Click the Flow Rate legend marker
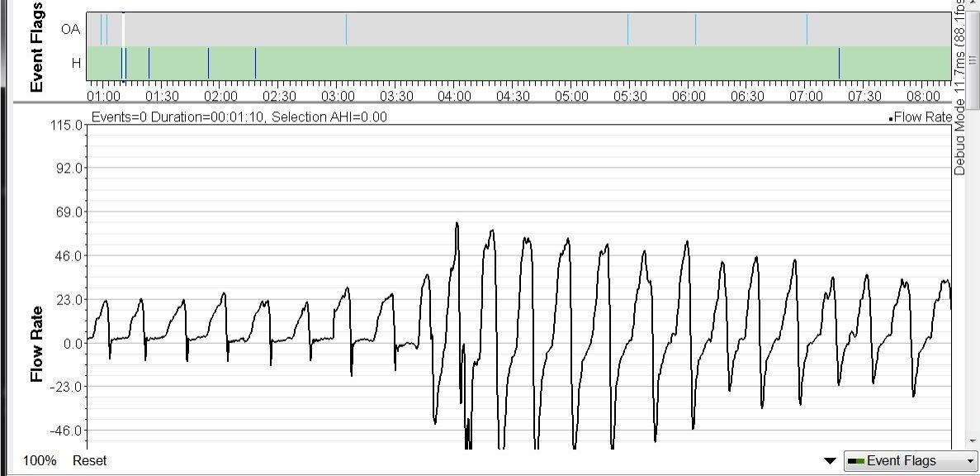 [891, 119]
